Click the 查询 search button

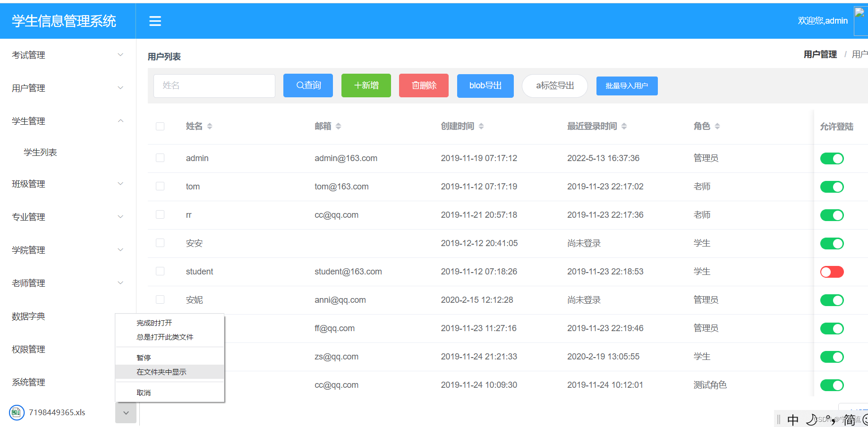(x=308, y=85)
